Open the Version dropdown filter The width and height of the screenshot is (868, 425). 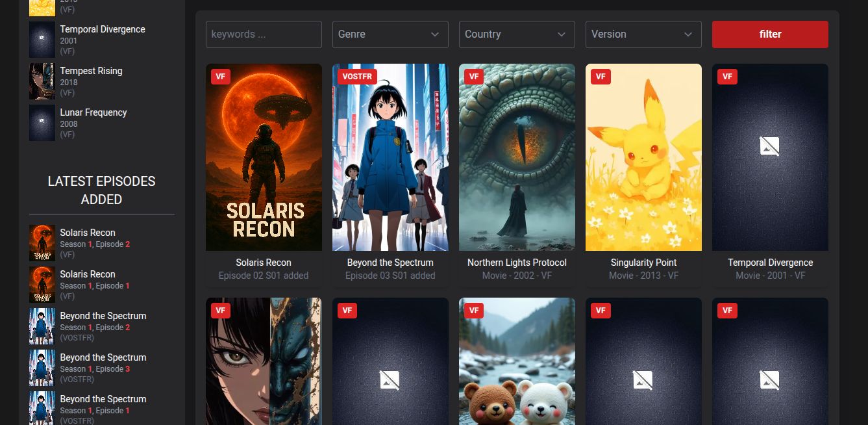tap(643, 34)
